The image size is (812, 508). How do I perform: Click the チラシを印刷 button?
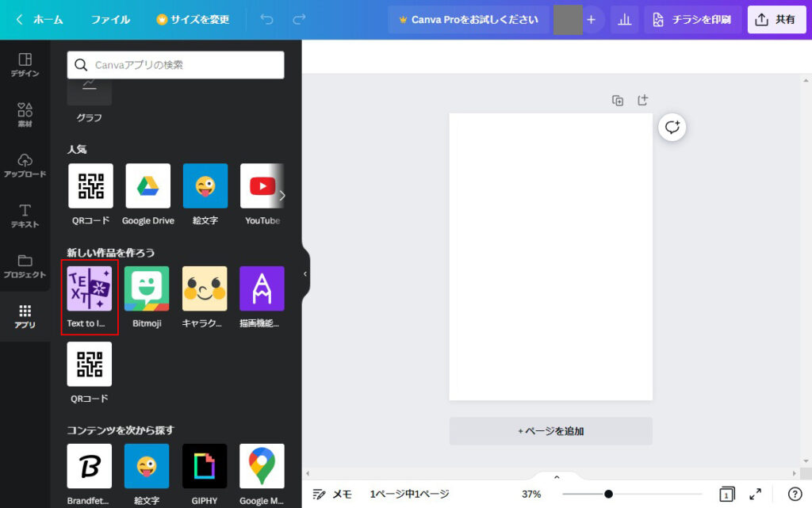coord(692,20)
